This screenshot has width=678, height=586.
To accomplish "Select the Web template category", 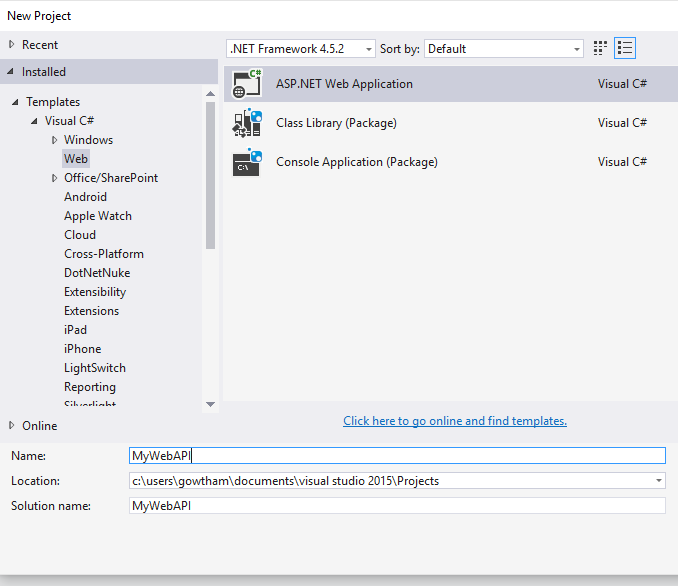I will click(x=76, y=159).
